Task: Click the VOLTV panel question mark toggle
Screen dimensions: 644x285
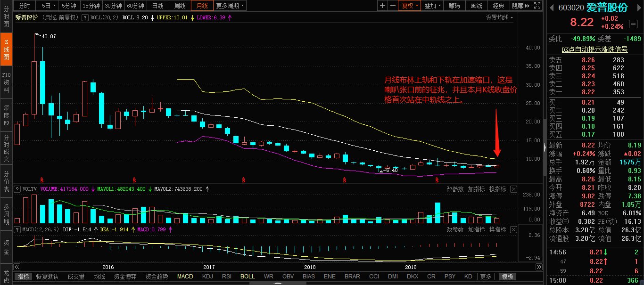Action: pyautogui.click(x=17, y=188)
